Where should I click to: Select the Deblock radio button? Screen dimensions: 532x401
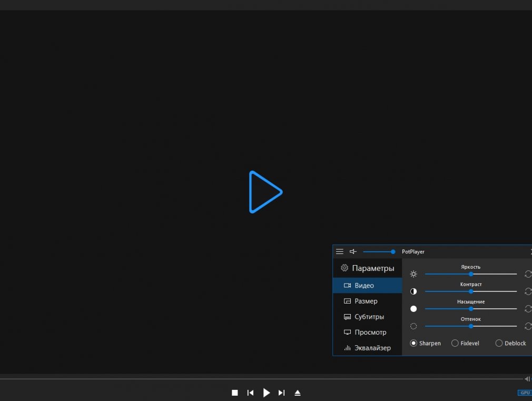510,343
